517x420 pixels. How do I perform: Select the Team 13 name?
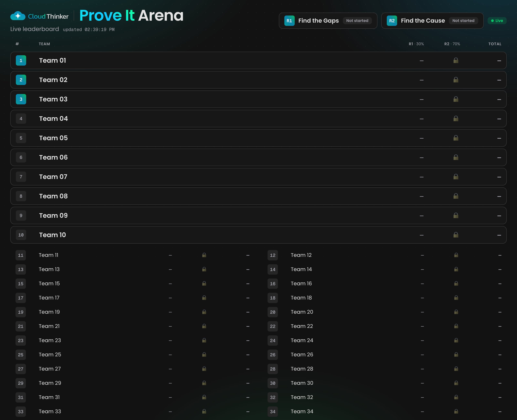49,269
